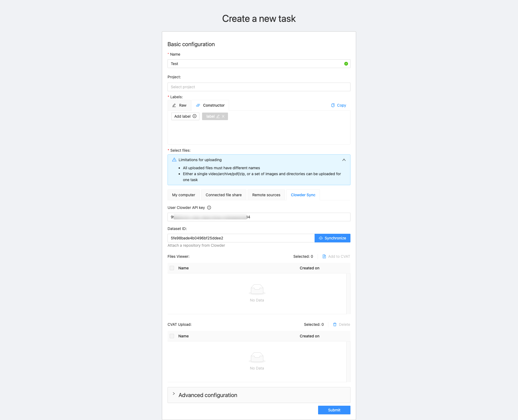Click the Add to CVAT link
This screenshot has height=420, width=518.
point(339,256)
